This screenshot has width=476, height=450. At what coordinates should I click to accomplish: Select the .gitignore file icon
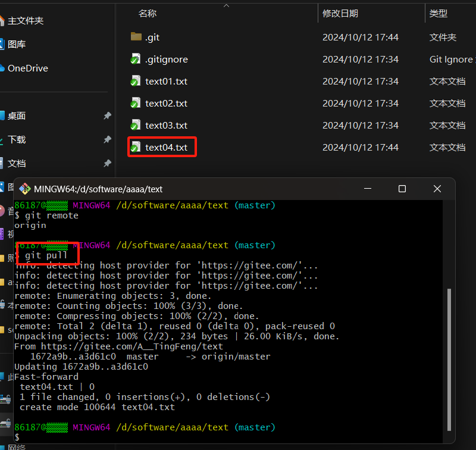[136, 59]
